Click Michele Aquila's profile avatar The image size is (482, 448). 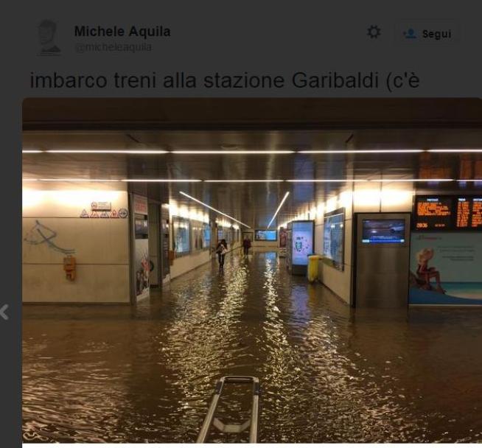(x=49, y=38)
